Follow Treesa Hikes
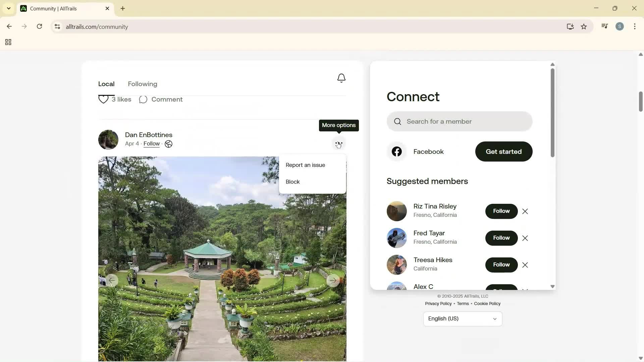This screenshot has width=644, height=362. pos(501,265)
